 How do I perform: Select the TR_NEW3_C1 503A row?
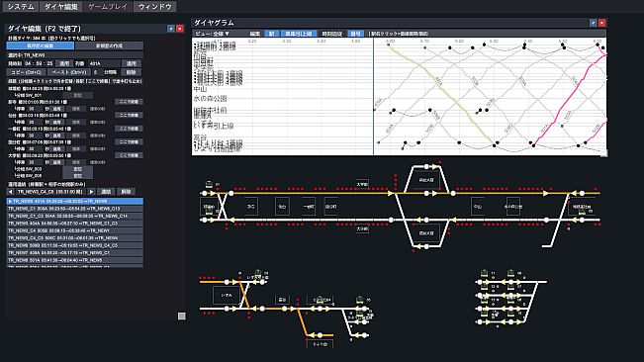tap(75, 209)
